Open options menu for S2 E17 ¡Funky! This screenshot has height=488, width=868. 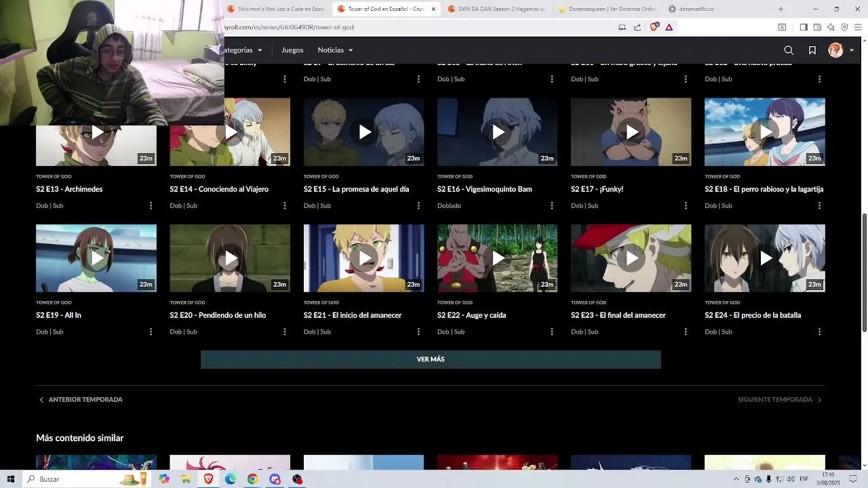685,205
